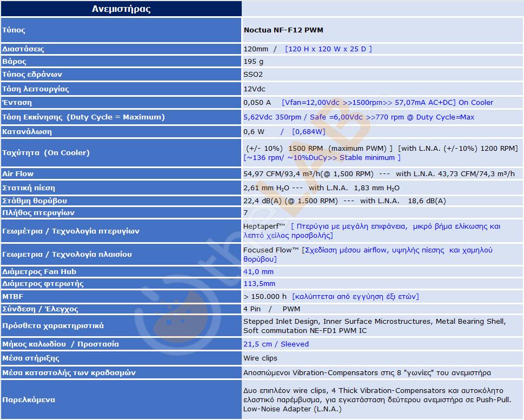
Task: Click the 'Διάμετρος Fan Hub' label
Action: tap(39, 272)
